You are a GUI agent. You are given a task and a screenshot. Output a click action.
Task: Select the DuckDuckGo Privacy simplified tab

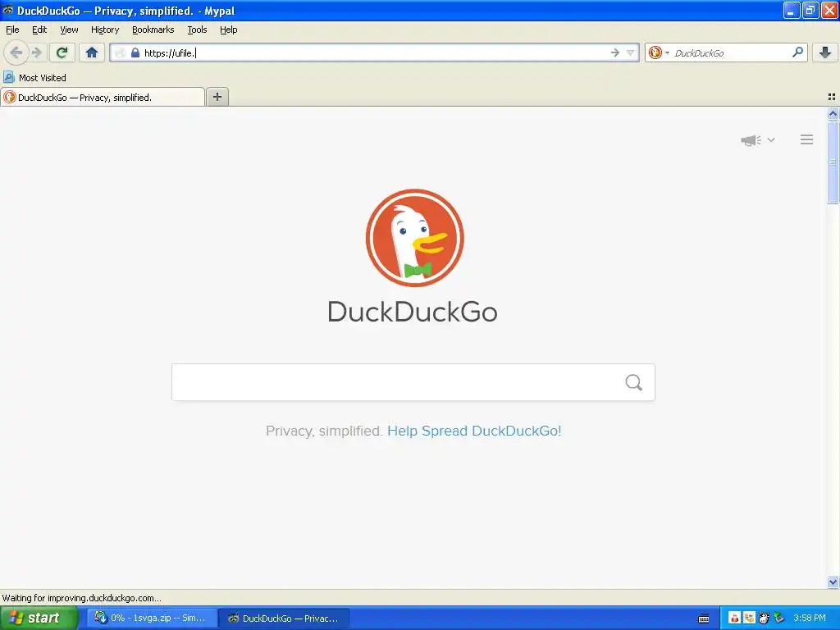pyautogui.click(x=103, y=97)
